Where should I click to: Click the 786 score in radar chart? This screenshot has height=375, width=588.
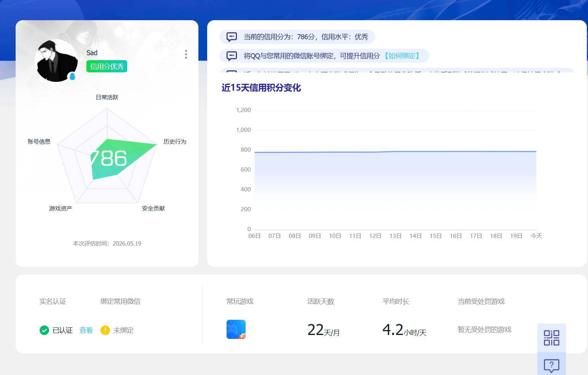109,158
